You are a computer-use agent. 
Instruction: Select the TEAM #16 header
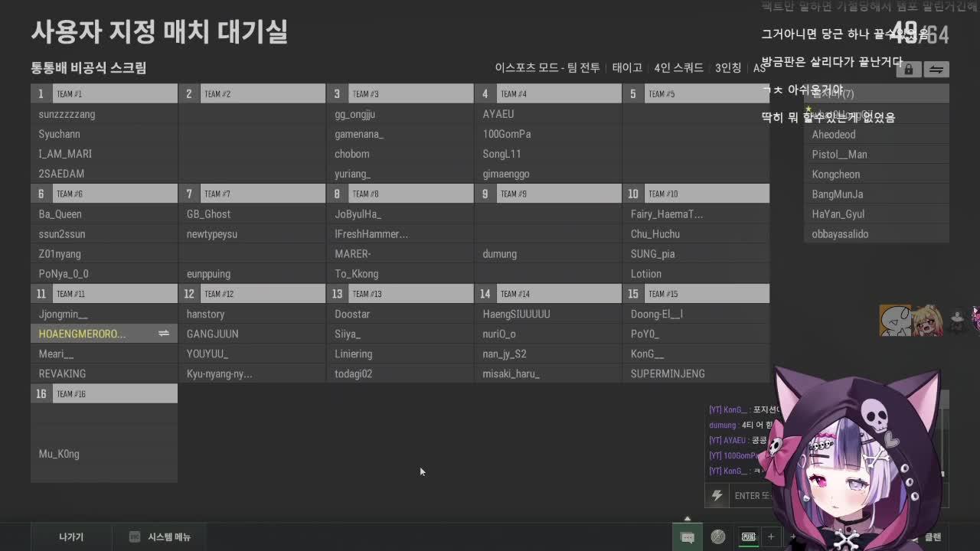[x=104, y=393]
